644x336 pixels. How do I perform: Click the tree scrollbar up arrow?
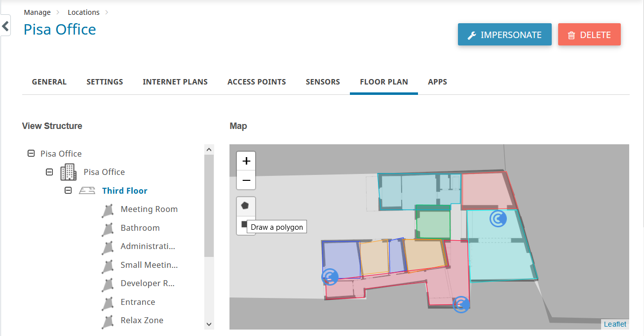coord(209,149)
